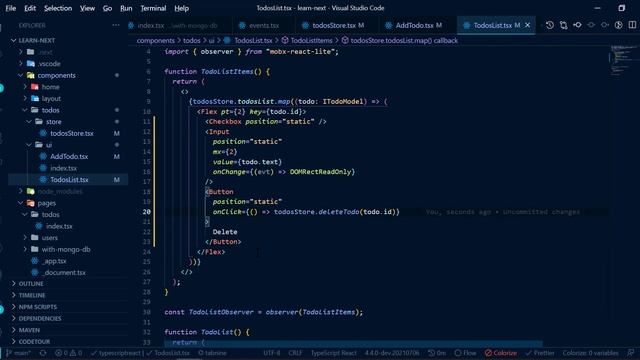Screen dimensions: 640x360
Task: Click the Colorize status bar button
Action: (x=501, y=353)
